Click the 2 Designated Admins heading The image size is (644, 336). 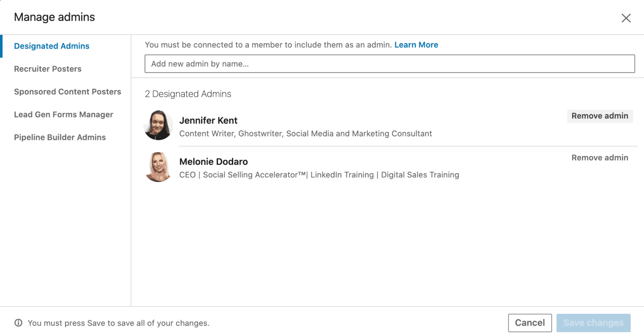coord(188,94)
